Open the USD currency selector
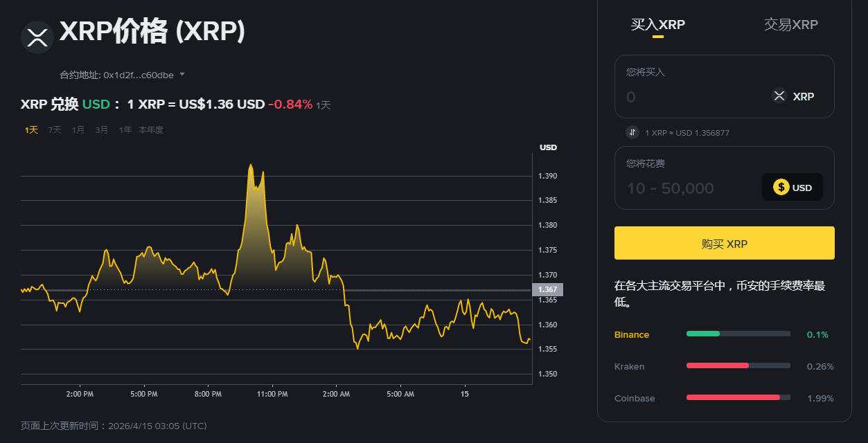The image size is (868, 443). [792, 187]
